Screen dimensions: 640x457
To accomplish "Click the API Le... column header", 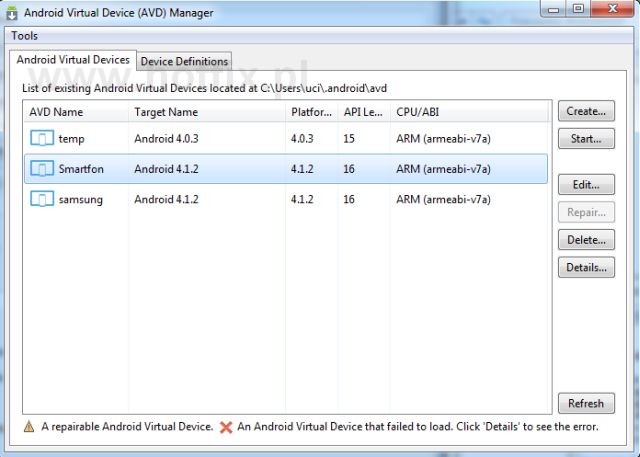I will [364, 112].
